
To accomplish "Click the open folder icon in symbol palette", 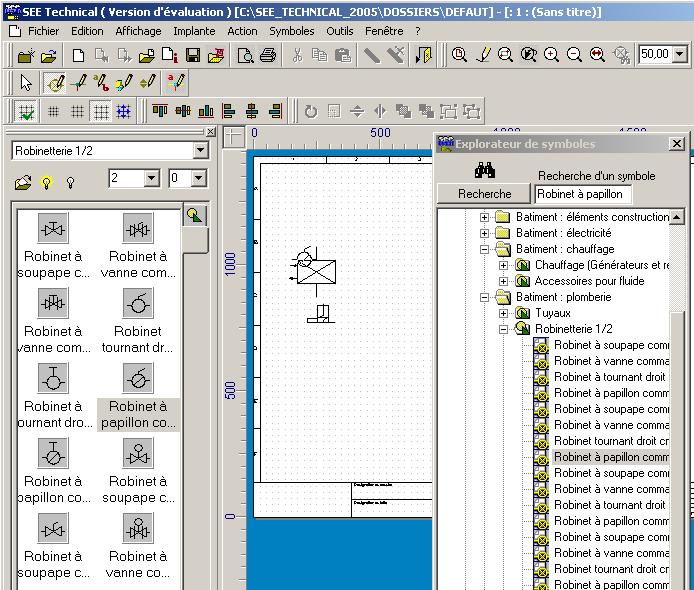I will click(23, 182).
